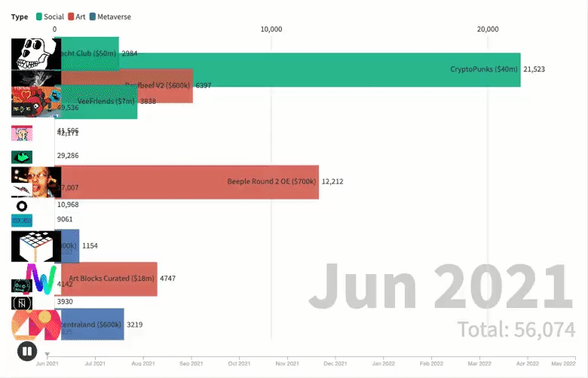588x378 pixels.
Task: Click the 29,286 value label
Action: pos(68,155)
